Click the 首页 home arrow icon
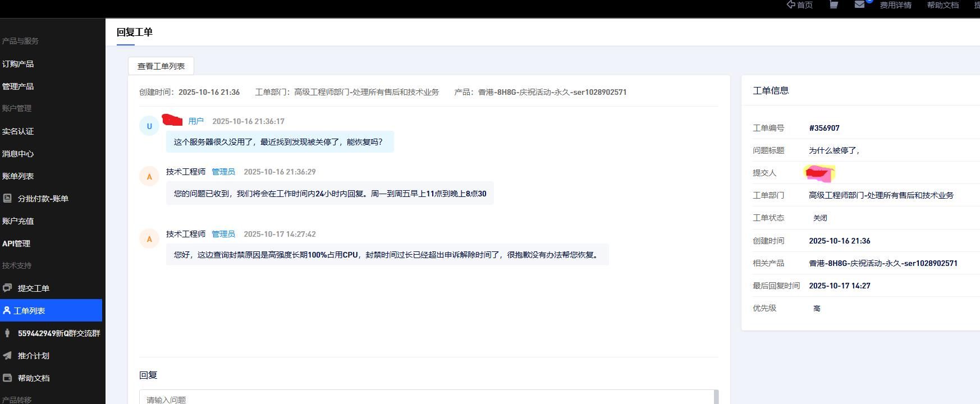Viewport: 980px width, 404px height. click(x=791, y=4)
